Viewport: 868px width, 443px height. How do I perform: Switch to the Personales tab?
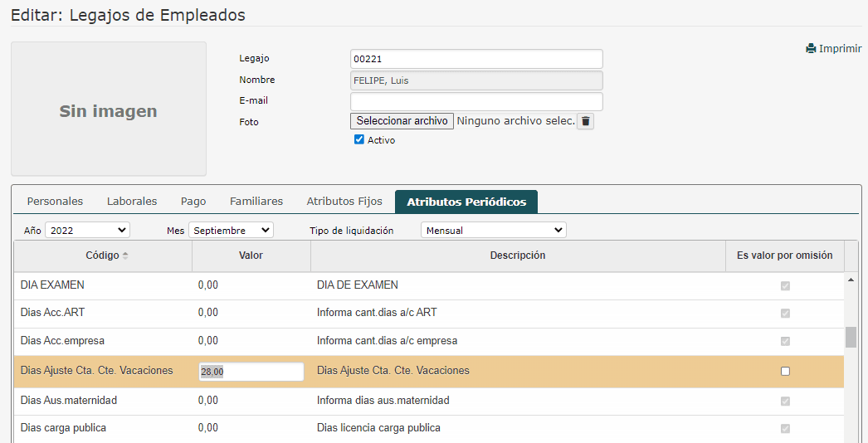[x=56, y=202]
